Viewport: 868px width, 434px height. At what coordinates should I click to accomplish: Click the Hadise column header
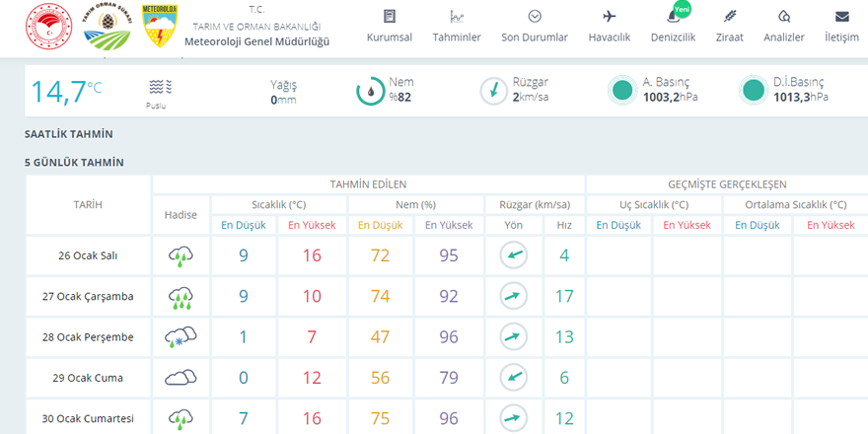click(x=181, y=215)
